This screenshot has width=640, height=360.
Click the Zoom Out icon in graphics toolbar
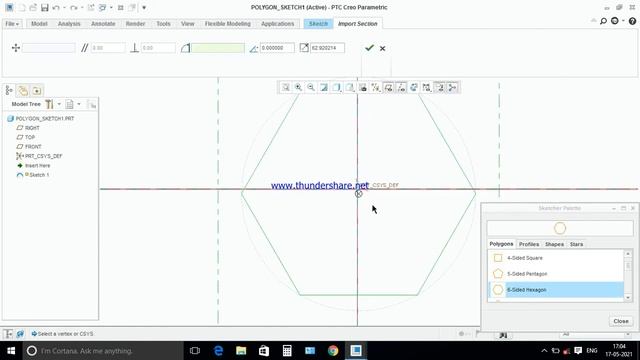[311, 87]
